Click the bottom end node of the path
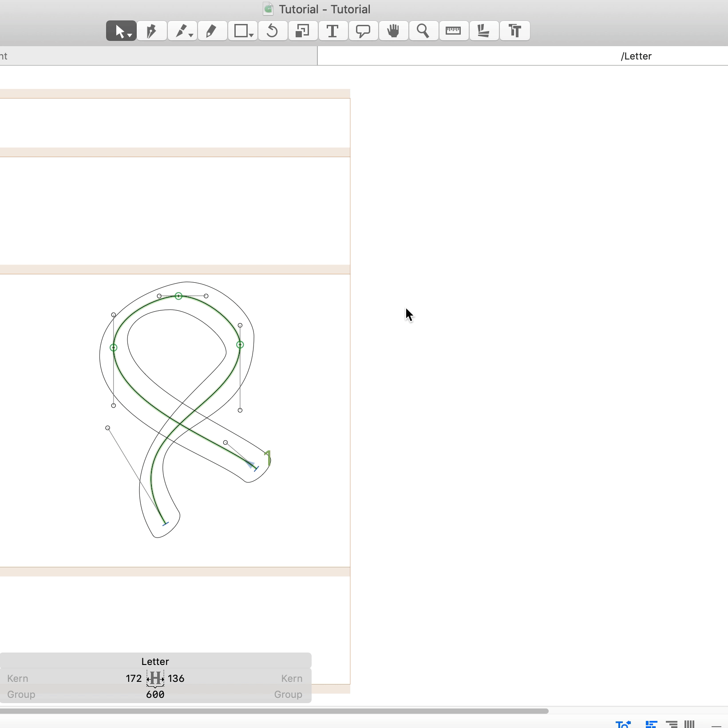728x728 pixels. tap(166, 524)
